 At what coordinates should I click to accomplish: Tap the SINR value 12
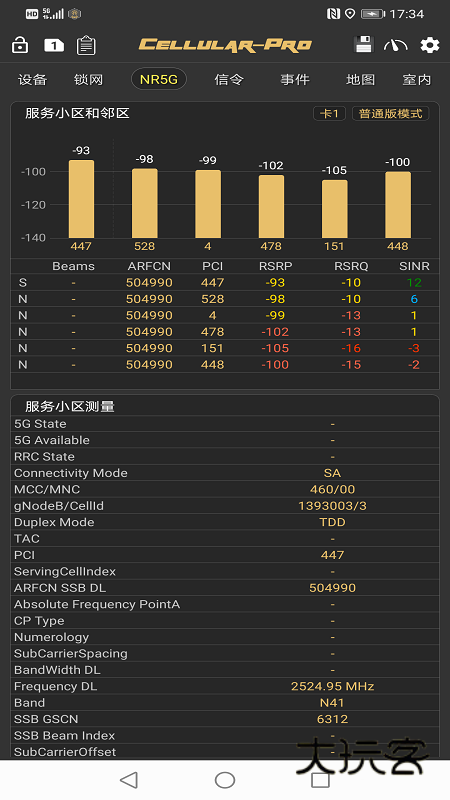(x=414, y=283)
